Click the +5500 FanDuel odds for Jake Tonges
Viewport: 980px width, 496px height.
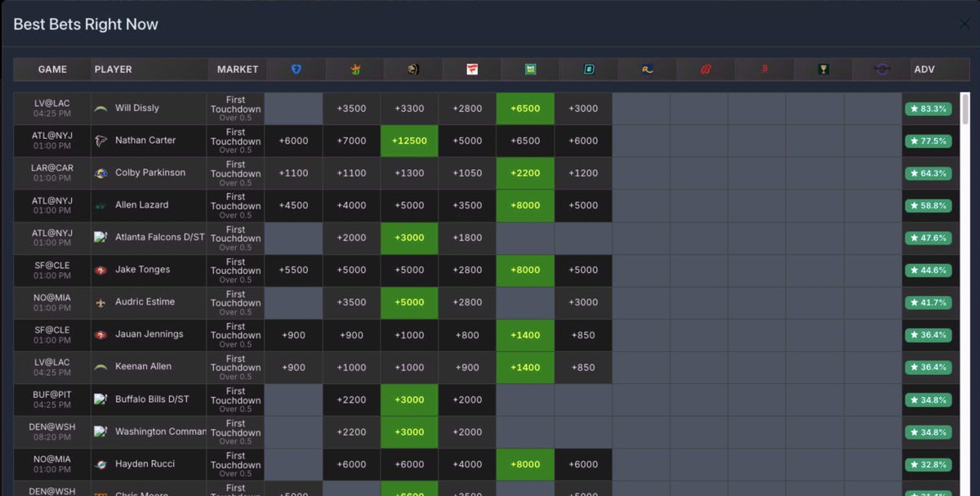tap(293, 270)
